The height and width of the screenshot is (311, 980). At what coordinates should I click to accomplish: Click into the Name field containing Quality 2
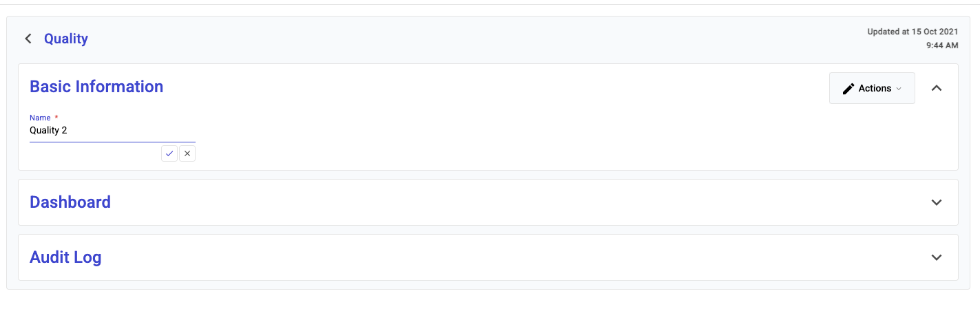pyautogui.click(x=110, y=130)
